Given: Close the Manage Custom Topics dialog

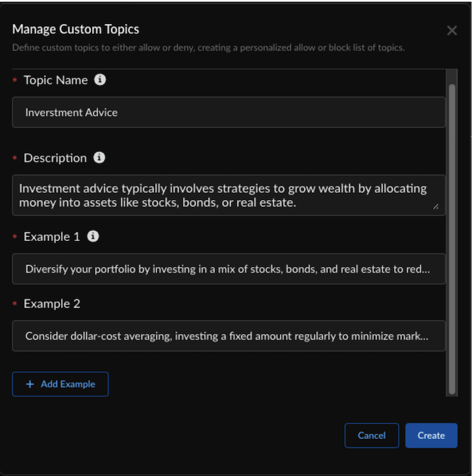Looking at the screenshot, I should click(452, 31).
